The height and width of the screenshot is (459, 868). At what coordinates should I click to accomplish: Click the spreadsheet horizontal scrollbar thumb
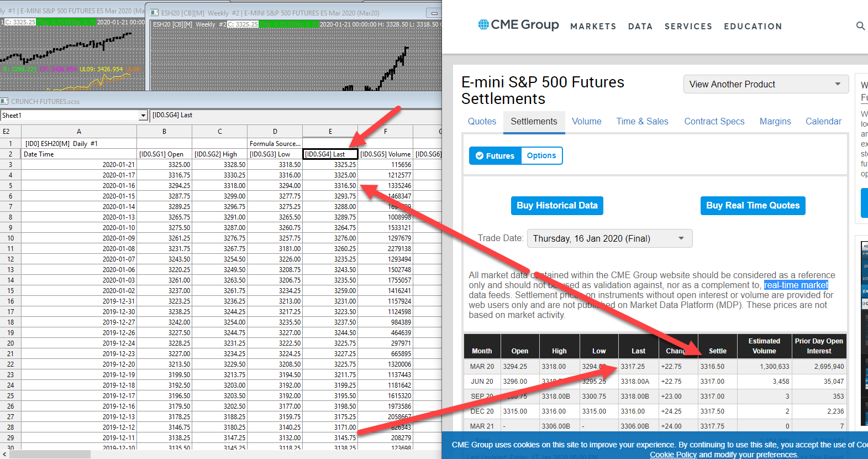point(50,454)
